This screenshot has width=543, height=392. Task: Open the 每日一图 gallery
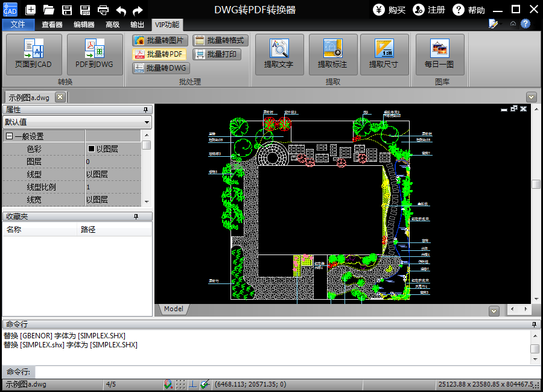click(439, 54)
